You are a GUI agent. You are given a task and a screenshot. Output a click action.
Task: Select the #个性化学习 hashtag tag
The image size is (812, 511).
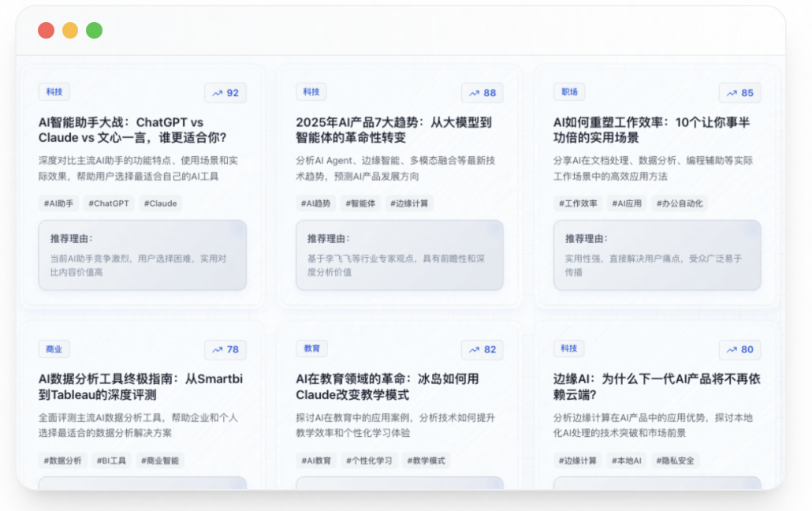tap(368, 461)
